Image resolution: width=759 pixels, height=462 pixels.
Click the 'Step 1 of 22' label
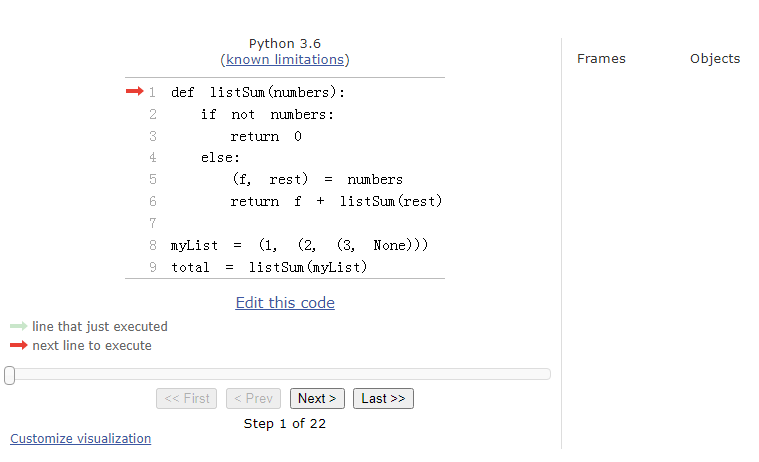[285, 424]
